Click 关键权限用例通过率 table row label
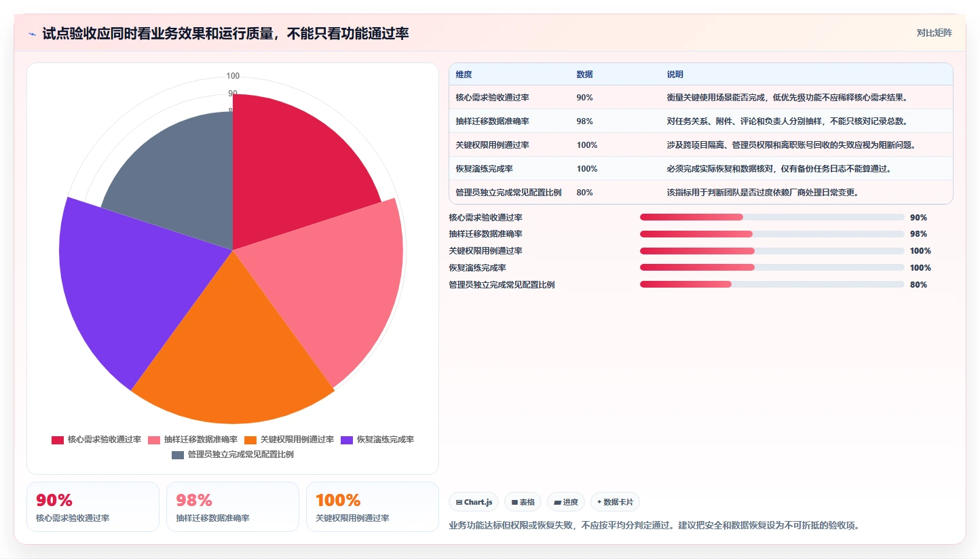This screenshot has width=980, height=559. [x=493, y=145]
